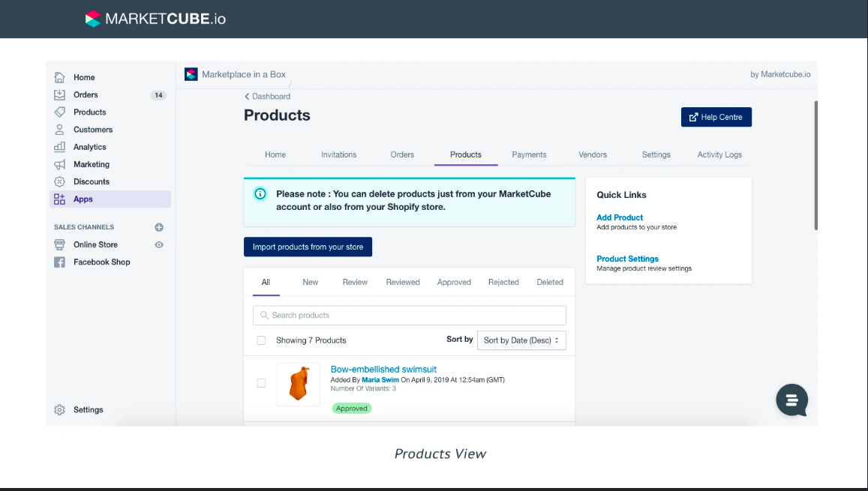Click the Marketing megaphone icon
Image resolution: width=868 pixels, height=491 pixels.
(x=59, y=164)
